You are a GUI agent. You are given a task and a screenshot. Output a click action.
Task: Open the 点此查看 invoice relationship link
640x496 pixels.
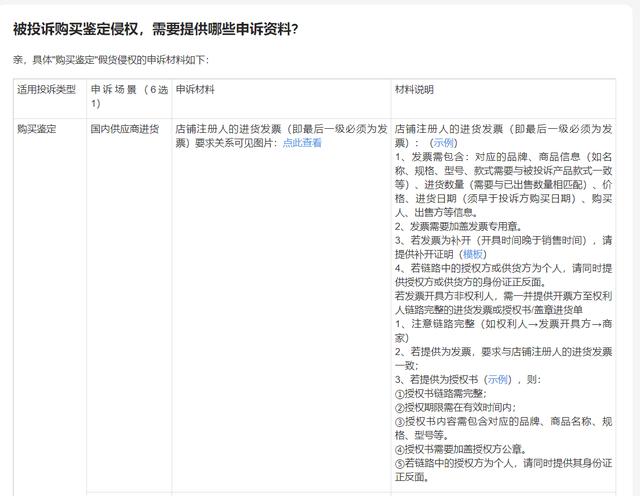302,142
